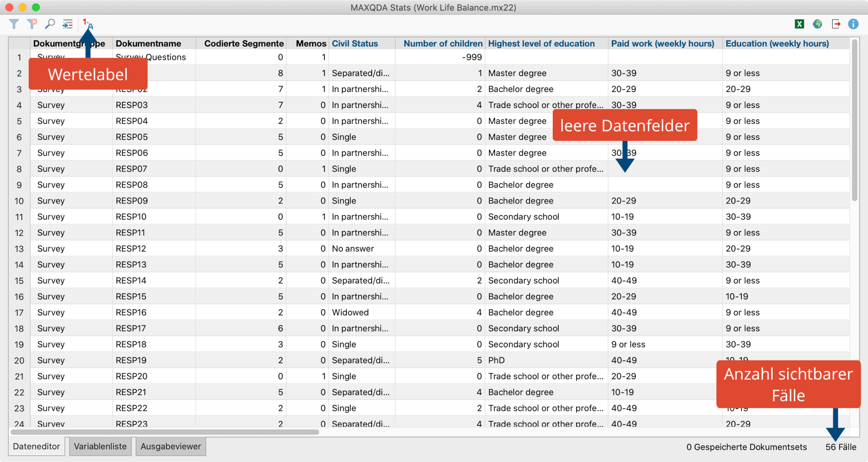Open search with the magnifier icon
This screenshot has width=868, height=462.
pyautogui.click(x=50, y=24)
